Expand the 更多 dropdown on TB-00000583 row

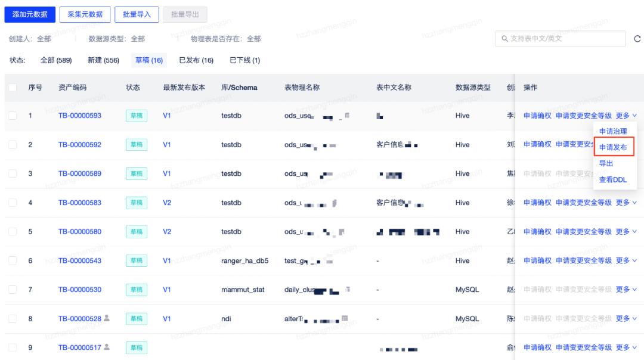[624, 202]
